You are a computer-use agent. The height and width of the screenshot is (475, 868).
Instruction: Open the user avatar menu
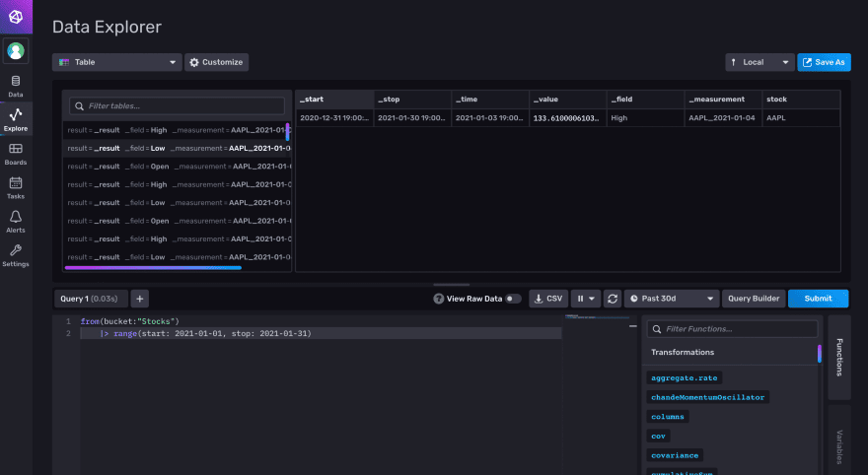16,51
